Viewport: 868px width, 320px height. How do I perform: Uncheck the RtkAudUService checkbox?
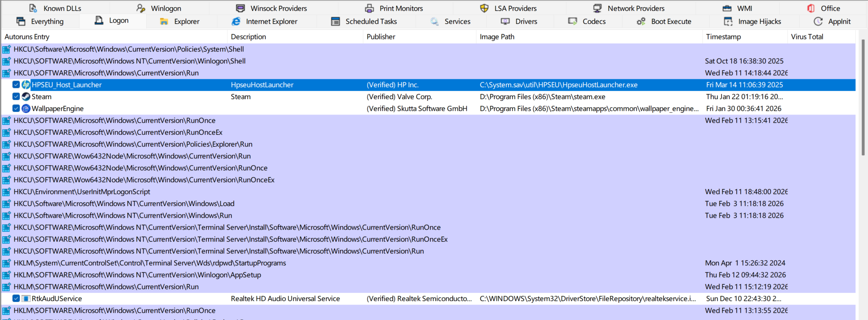point(16,299)
